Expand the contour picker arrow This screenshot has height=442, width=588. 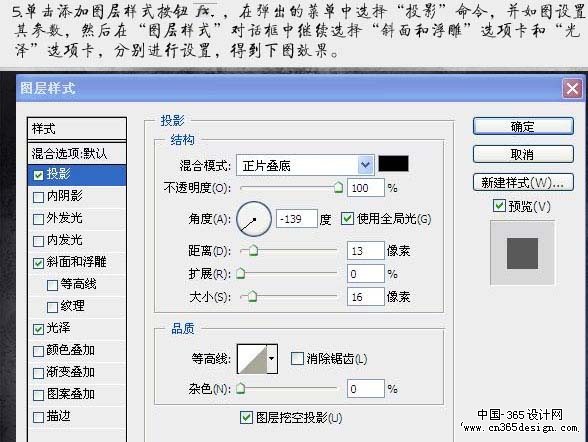(272, 359)
